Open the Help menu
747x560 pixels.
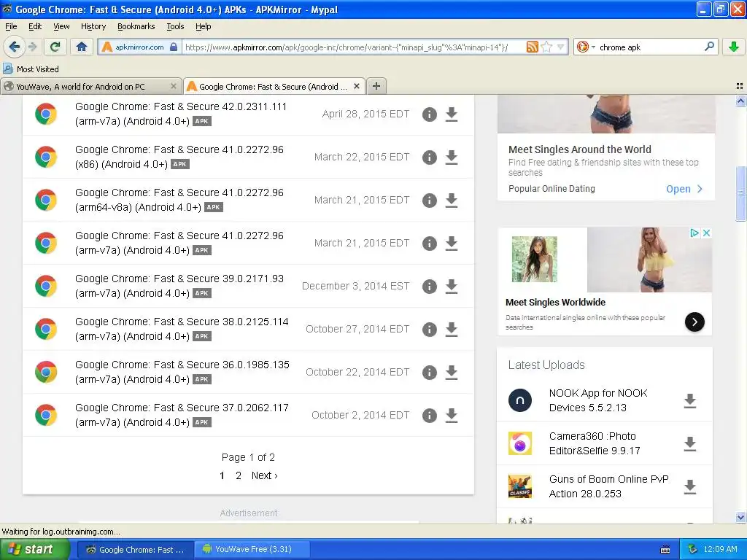(x=203, y=26)
